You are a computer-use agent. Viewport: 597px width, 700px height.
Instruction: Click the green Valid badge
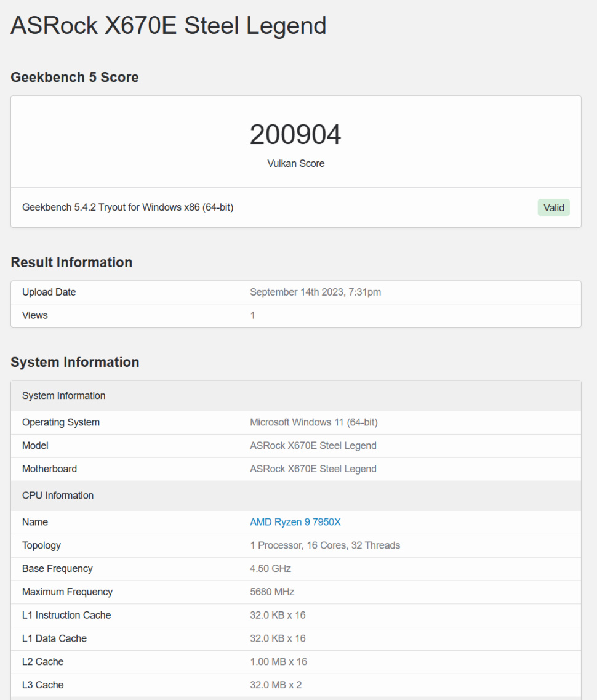pyautogui.click(x=553, y=207)
